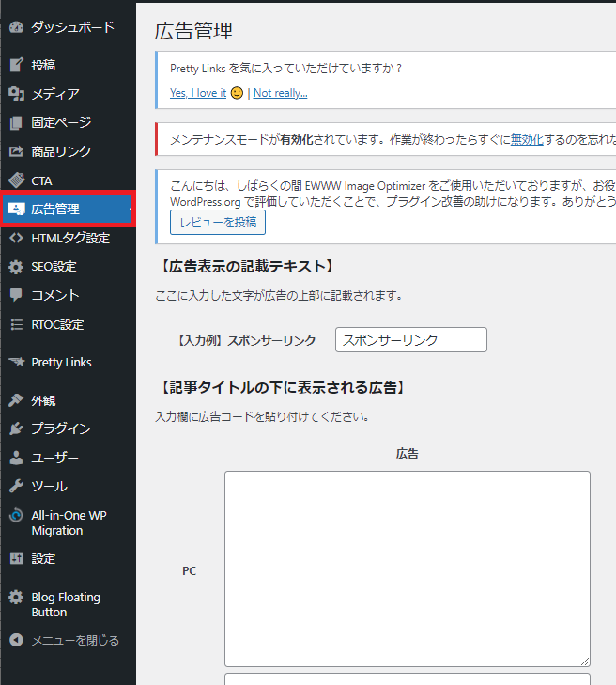This screenshot has width=616, height=685.
Task: Click the 無効化 link in maintenance notice
Action: coord(527,140)
